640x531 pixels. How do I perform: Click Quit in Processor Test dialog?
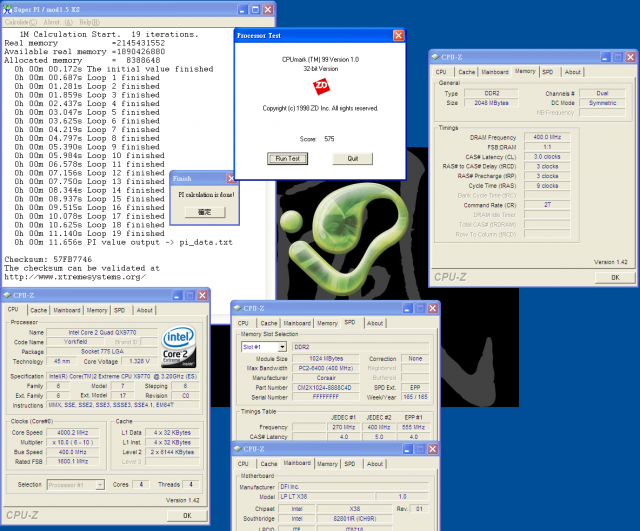pos(353,158)
